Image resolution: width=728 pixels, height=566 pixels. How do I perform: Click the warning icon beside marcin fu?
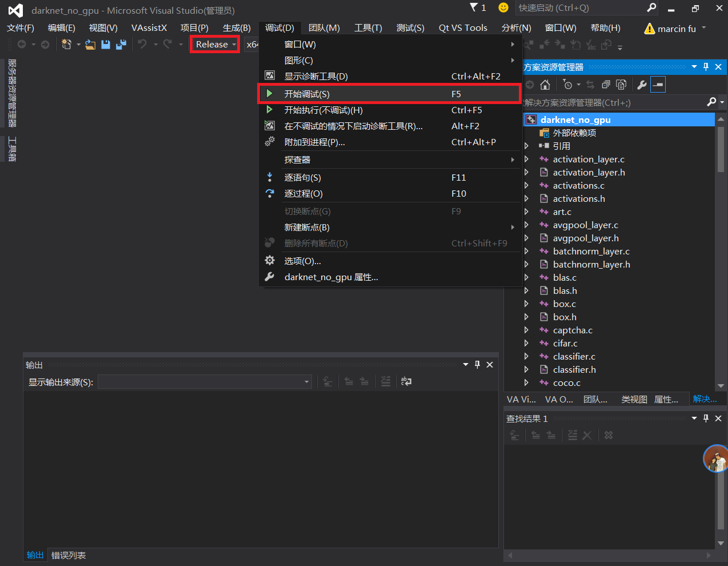click(x=649, y=29)
